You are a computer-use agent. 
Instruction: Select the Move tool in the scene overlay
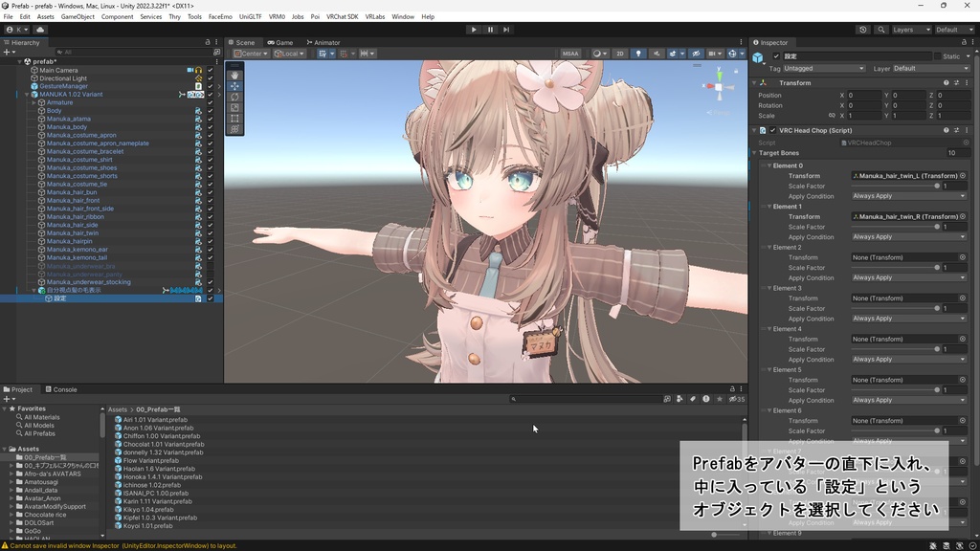point(234,84)
